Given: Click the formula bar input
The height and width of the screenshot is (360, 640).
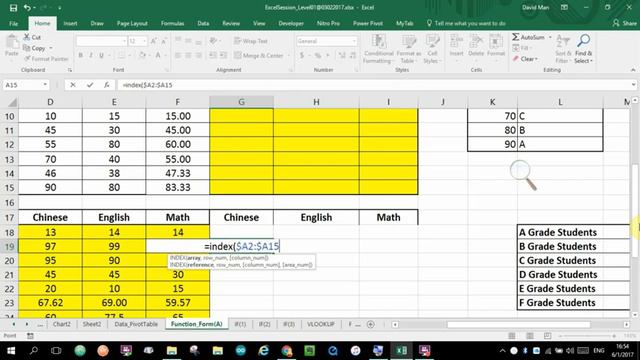Looking at the screenshot, I should pos(373,85).
